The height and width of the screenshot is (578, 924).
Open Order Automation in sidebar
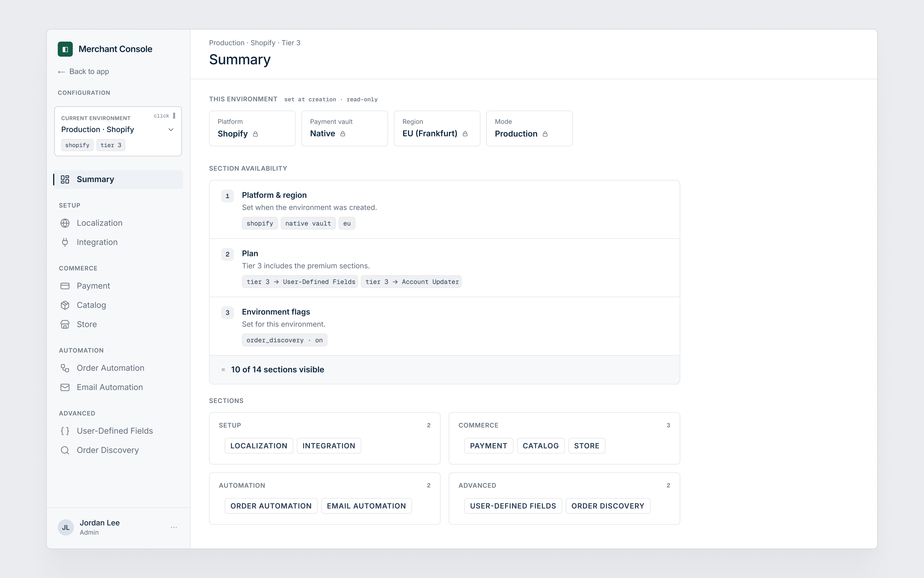point(118,368)
